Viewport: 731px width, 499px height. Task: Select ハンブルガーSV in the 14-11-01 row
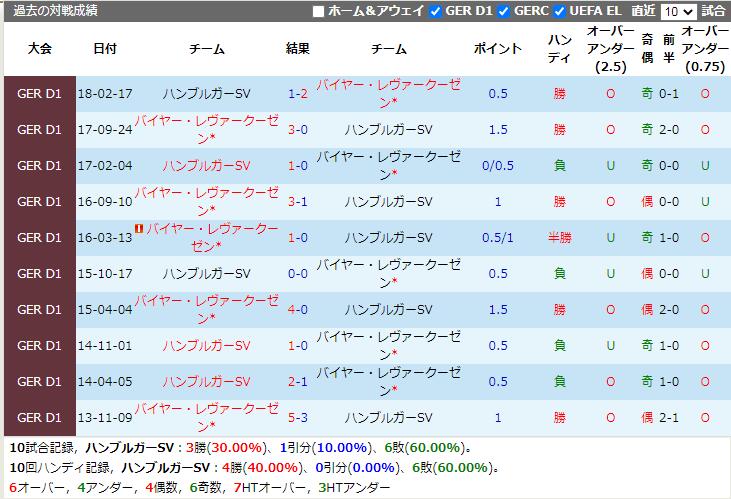[x=206, y=346]
